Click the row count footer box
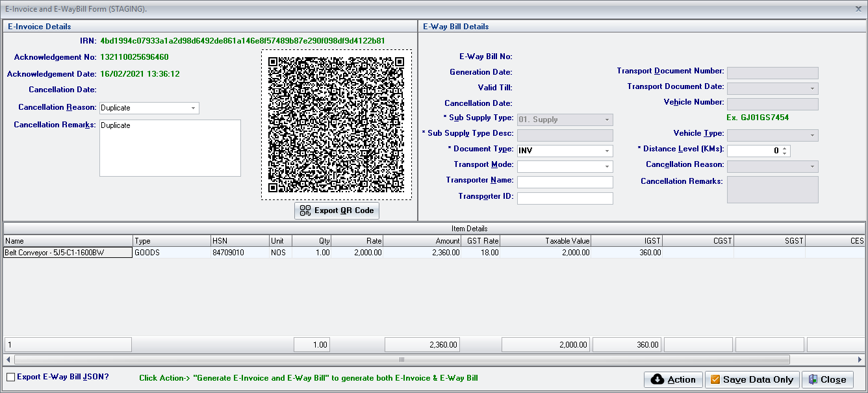Image resolution: width=868 pixels, height=393 pixels. pos(68,345)
